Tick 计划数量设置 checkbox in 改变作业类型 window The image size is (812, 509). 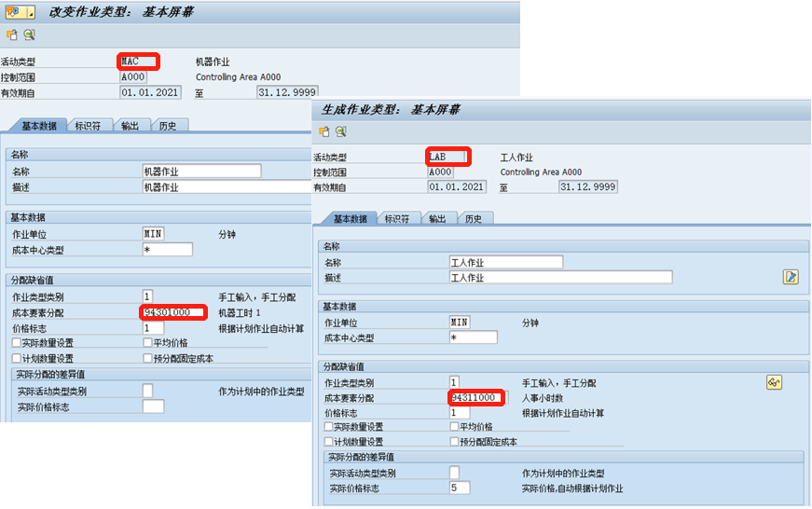[17, 358]
